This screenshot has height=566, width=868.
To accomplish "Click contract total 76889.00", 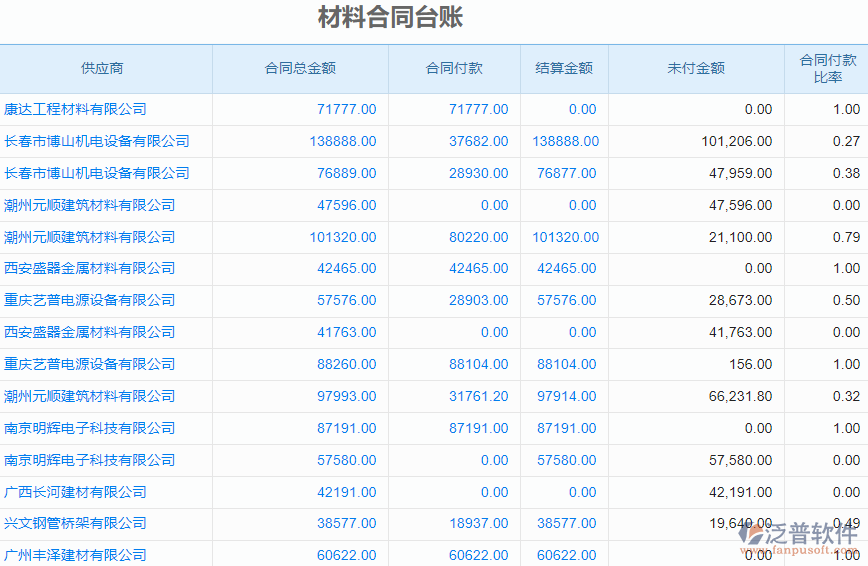I will [x=347, y=173].
